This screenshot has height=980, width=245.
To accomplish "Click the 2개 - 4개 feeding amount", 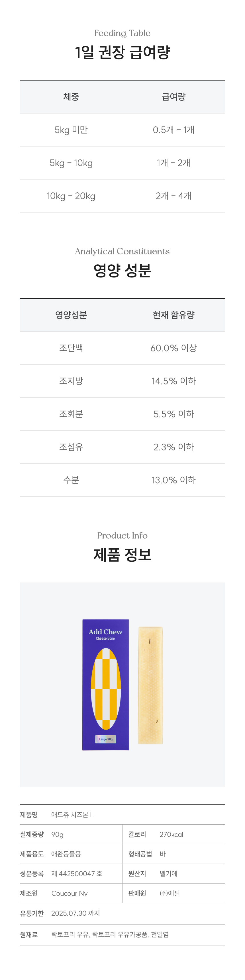I will pos(174,196).
